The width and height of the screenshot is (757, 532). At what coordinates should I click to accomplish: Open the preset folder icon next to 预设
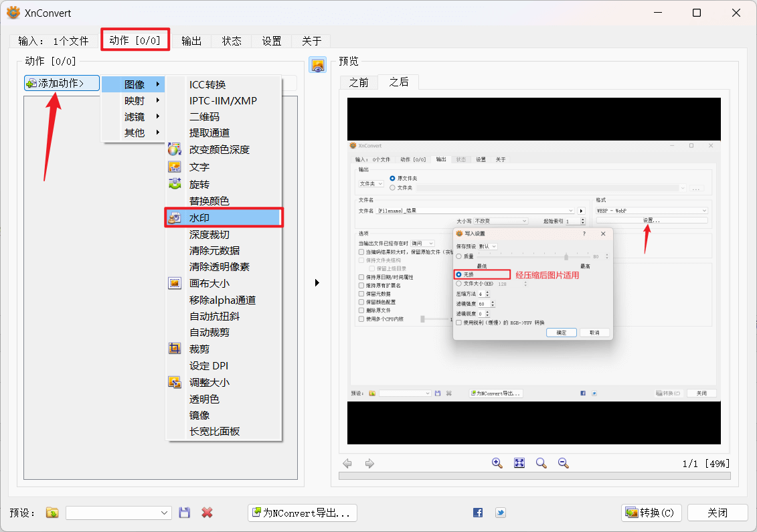tap(52, 513)
